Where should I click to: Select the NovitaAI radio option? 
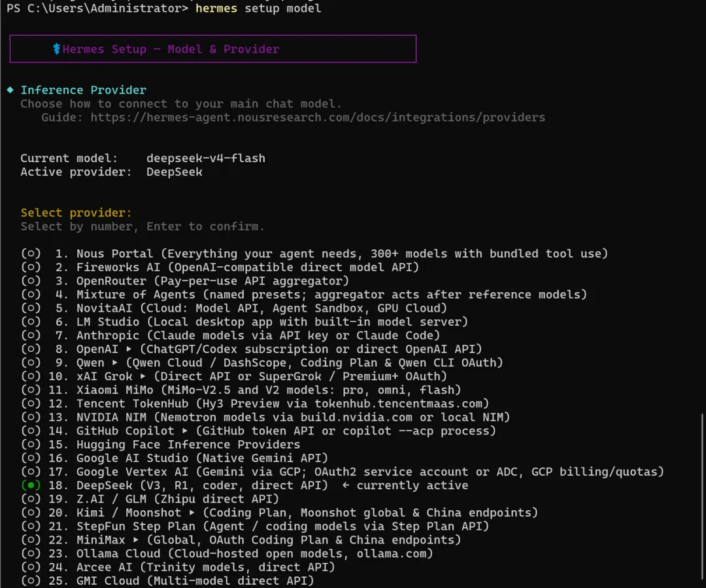click(x=31, y=308)
